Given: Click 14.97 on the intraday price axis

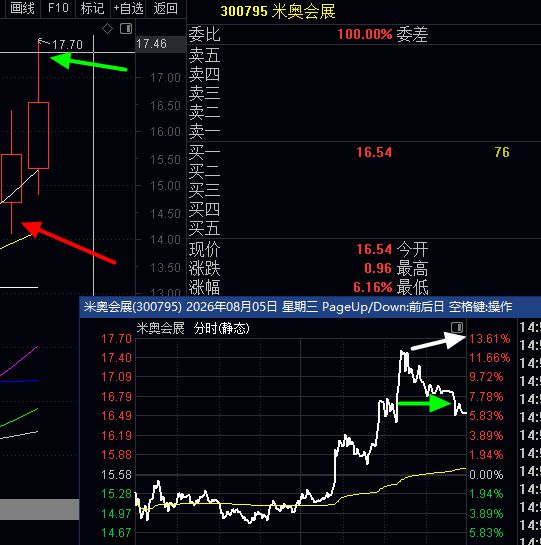Looking at the screenshot, I should pyautogui.click(x=116, y=513).
